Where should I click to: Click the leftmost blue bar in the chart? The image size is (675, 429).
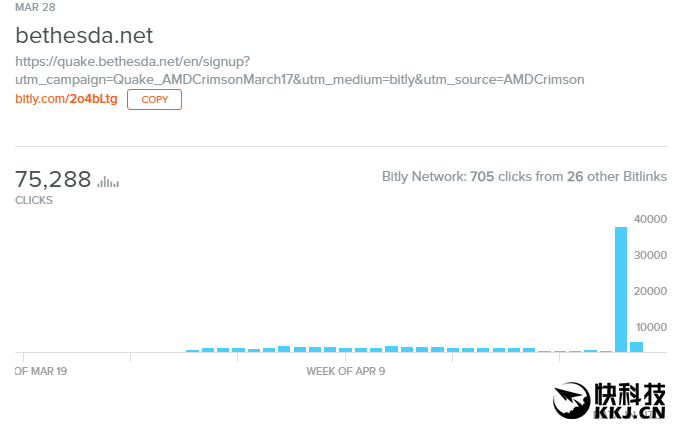[192, 350]
